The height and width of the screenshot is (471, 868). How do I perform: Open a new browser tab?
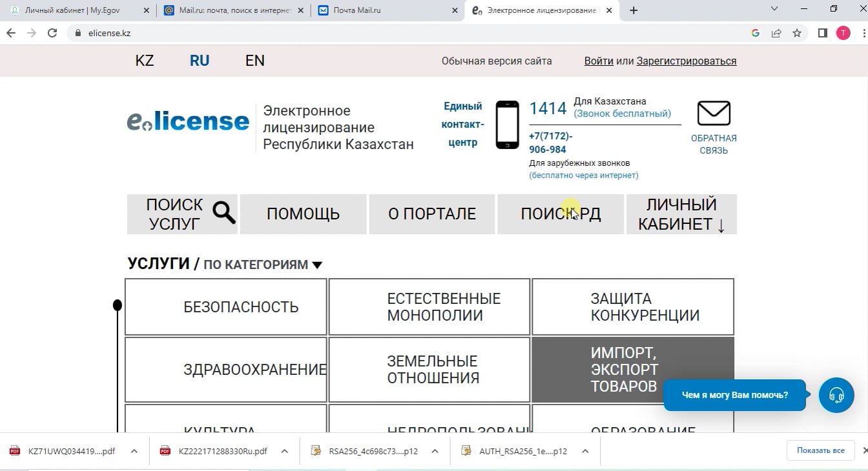coord(634,10)
